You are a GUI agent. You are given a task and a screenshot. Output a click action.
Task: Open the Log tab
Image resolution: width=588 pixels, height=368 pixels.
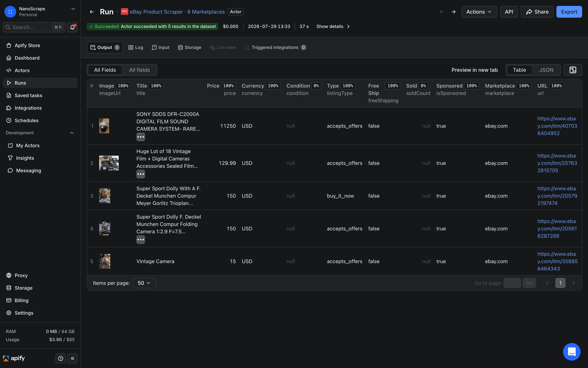(x=136, y=47)
